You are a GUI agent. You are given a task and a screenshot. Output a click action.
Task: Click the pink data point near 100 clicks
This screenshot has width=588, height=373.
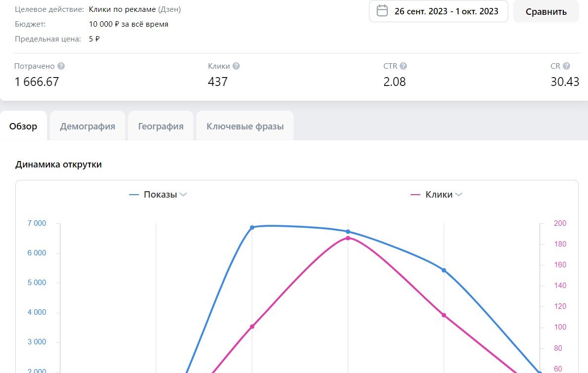(x=252, y=327)
